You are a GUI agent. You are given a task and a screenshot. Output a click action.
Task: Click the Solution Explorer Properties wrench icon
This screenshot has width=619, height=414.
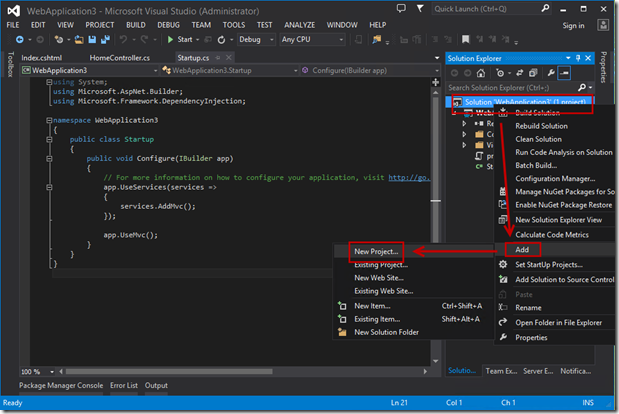tap(551, 73)
